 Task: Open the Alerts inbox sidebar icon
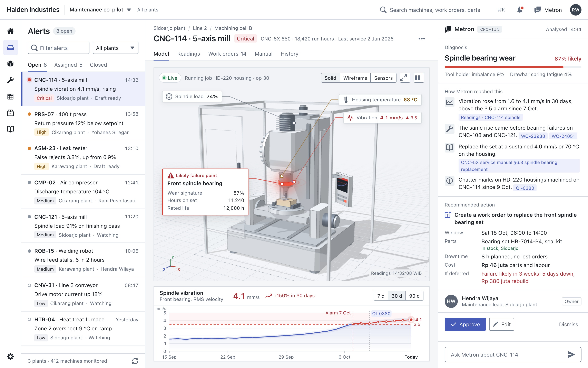(x=10, y=47)
